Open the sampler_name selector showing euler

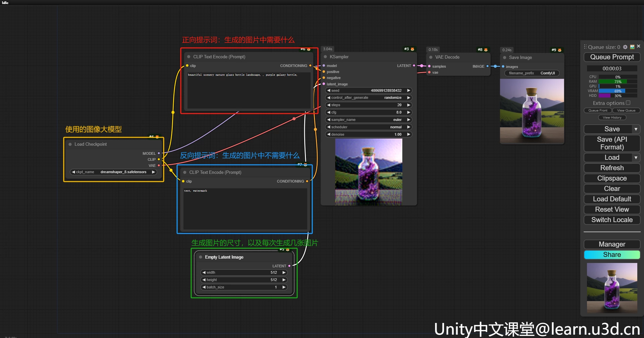[368, 120]
